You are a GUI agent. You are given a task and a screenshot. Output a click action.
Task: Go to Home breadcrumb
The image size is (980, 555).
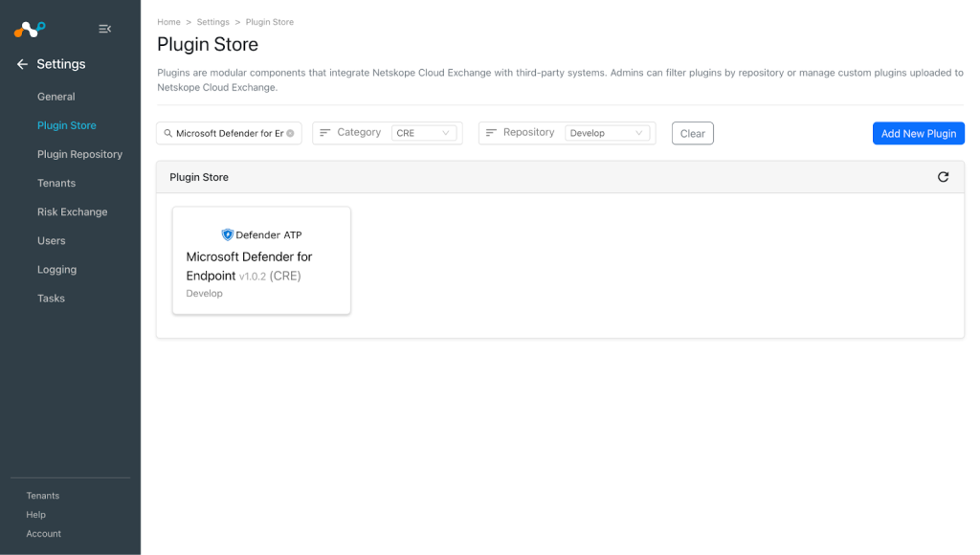[168, 22]
